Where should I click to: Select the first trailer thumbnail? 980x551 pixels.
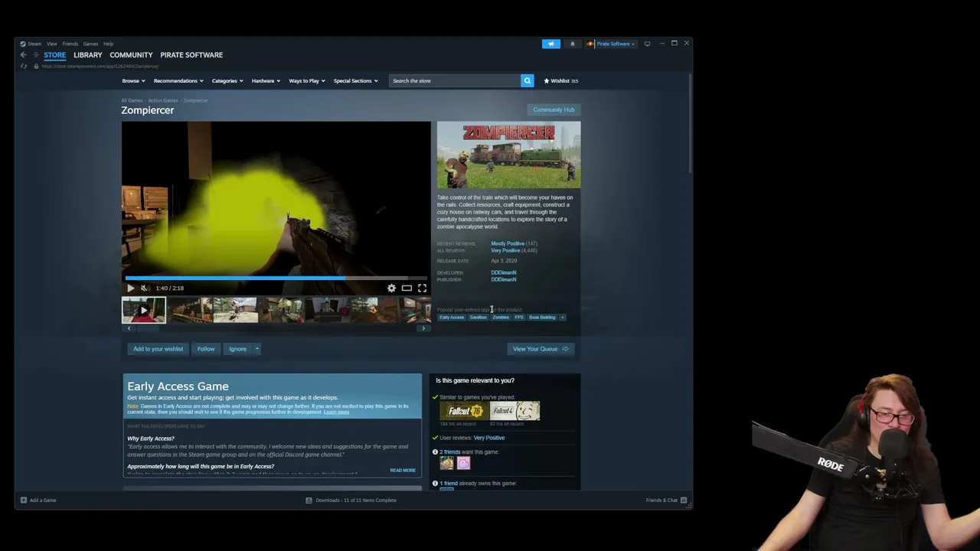pos(144,310)
